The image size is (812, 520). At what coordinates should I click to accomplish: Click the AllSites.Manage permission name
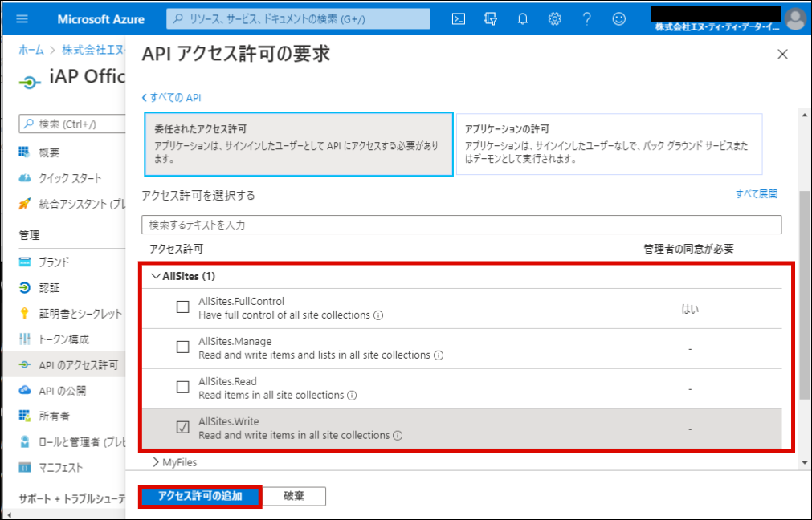pyautogui.click(x=235, y=342)
